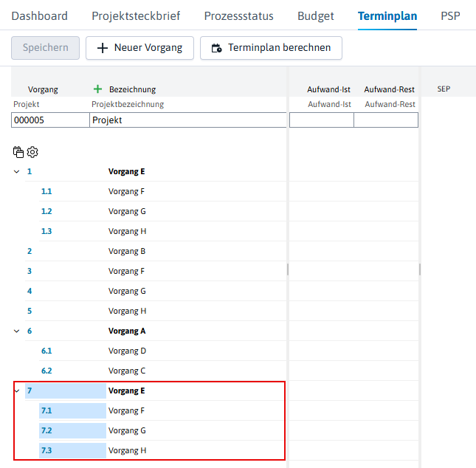Open task number 3 link
This screenshot has height=468, width=476.
[x=30, y=271]
